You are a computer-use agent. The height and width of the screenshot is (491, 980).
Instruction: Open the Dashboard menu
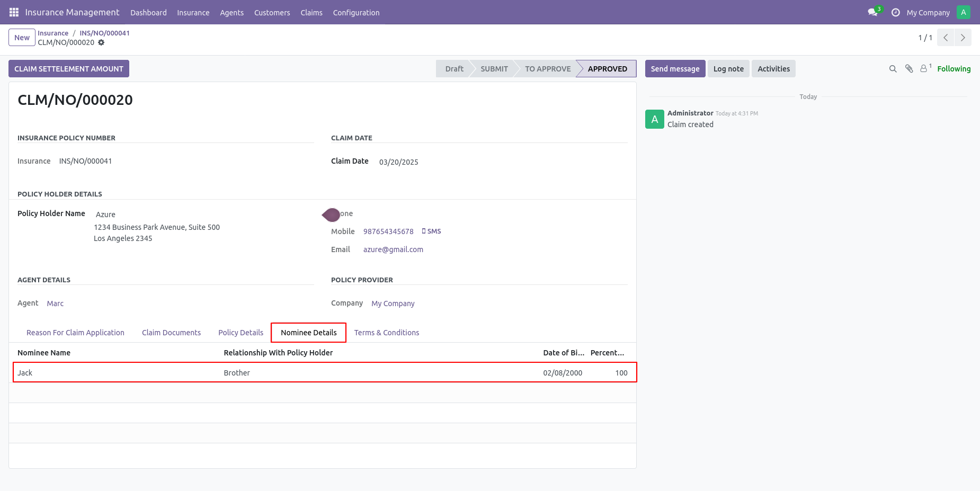[148, 13]
